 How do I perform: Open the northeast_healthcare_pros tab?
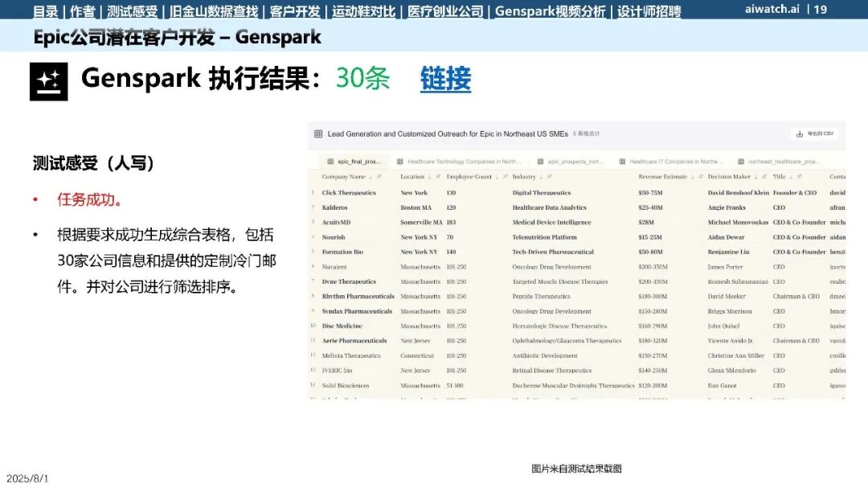pyautogui.click(x=778, y=162)
